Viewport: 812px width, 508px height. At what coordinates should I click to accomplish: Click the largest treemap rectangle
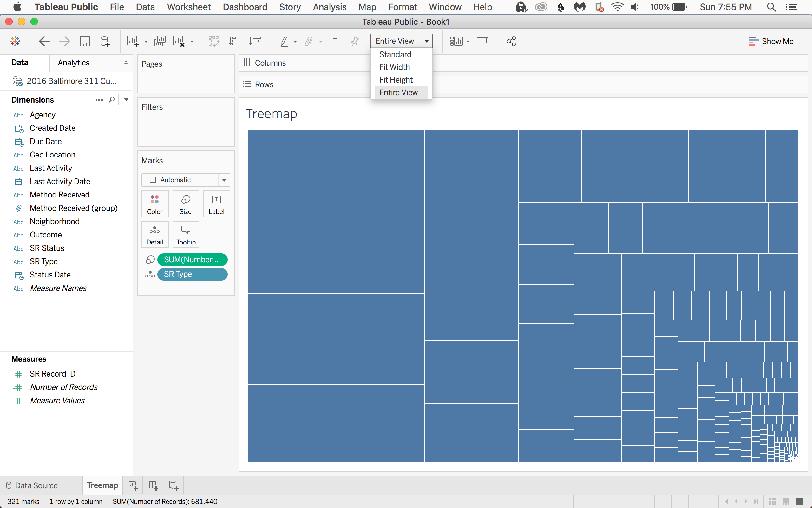336,212
